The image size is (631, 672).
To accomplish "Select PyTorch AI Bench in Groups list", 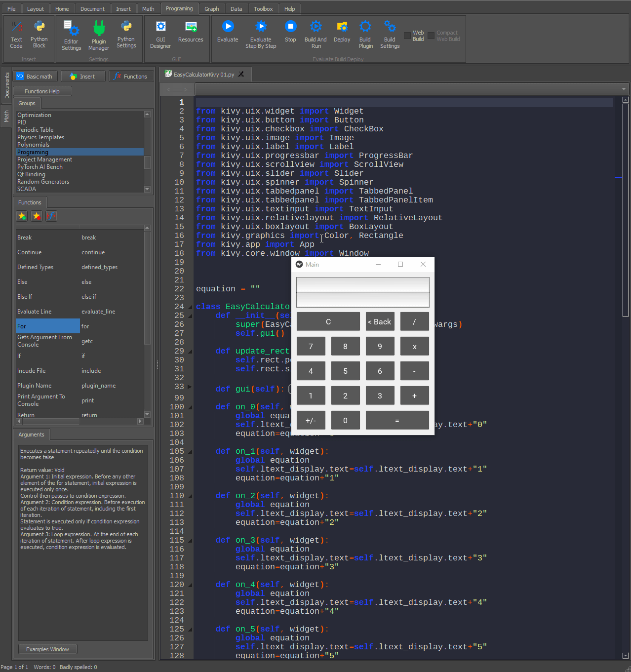I will point(40,167).
